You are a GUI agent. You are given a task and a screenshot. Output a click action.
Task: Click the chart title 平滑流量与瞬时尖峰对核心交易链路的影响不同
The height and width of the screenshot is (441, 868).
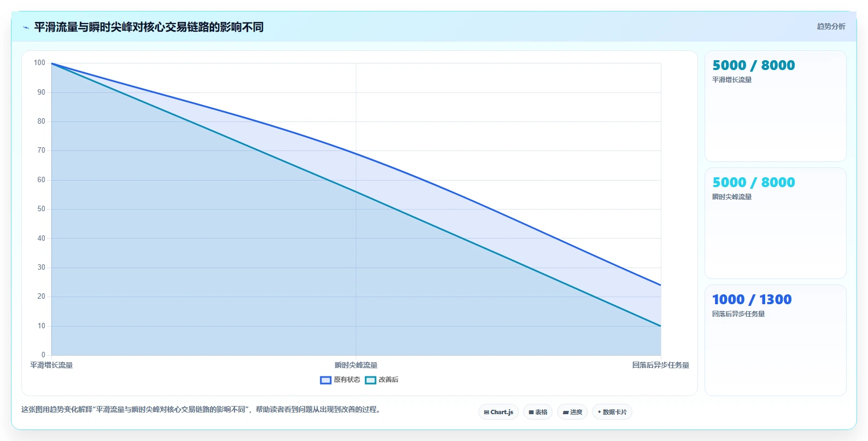[149, 27]
